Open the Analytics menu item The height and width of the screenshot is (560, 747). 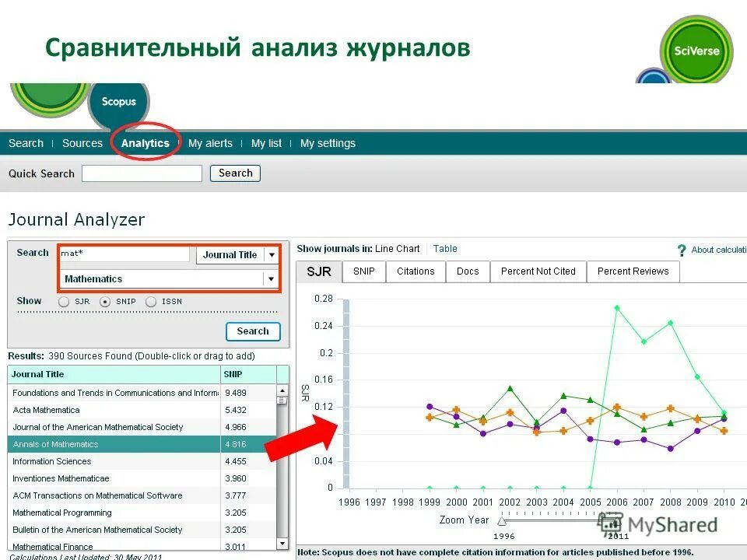click(146, 143)
